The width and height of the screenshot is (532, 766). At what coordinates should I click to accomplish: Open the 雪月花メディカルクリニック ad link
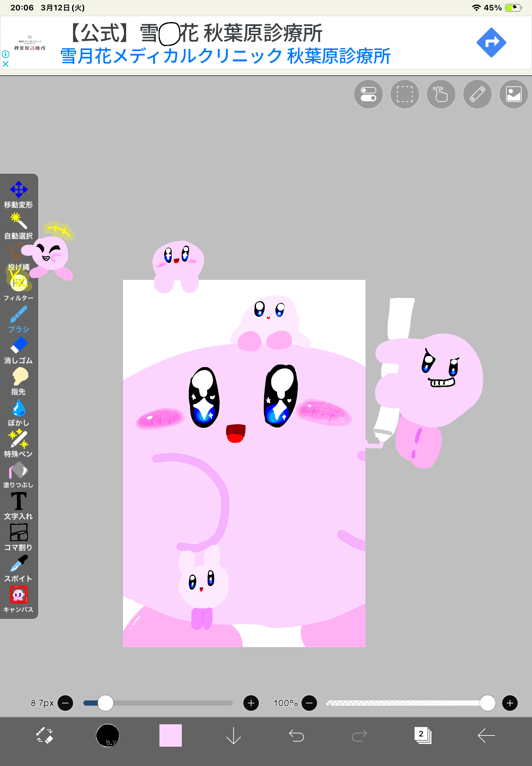tap(225, 56)
